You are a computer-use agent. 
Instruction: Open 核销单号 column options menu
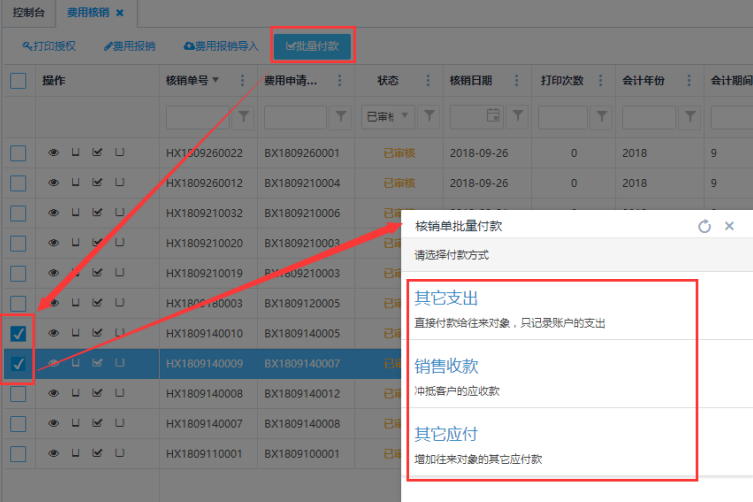click(x=242, y=81)
